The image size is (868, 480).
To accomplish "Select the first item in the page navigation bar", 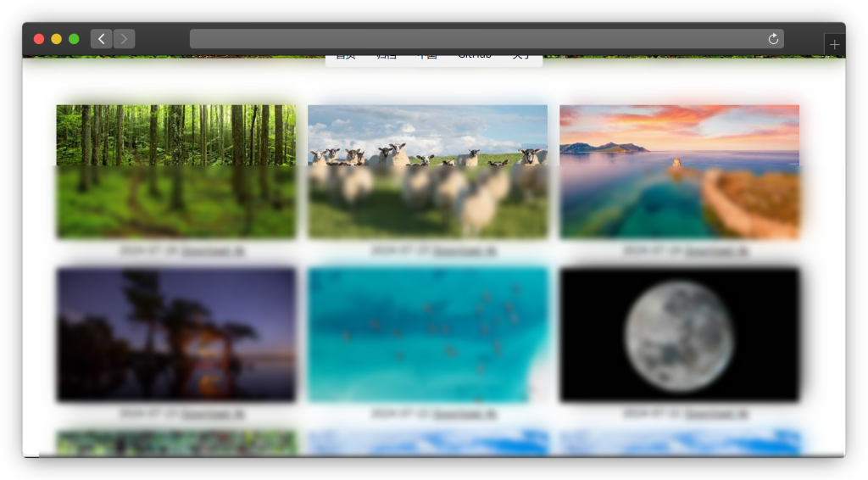I will tap(345, 56).
